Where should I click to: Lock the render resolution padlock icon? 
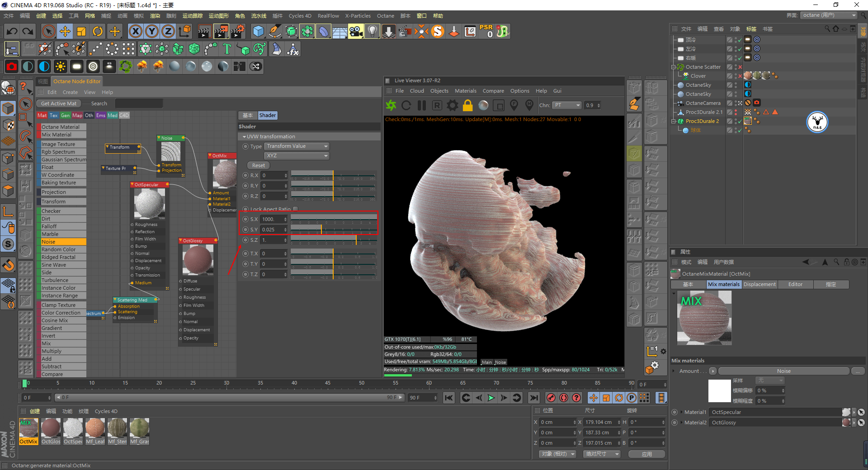point(467,105)
